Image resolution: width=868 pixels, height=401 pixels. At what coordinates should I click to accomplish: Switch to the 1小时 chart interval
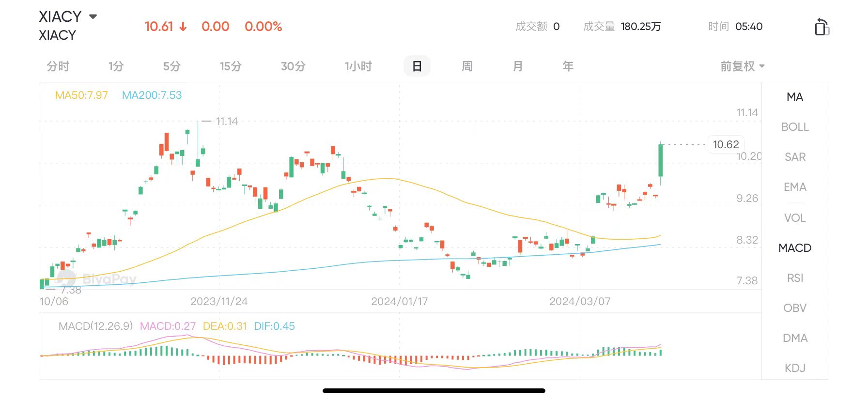(x=358, y=66)
